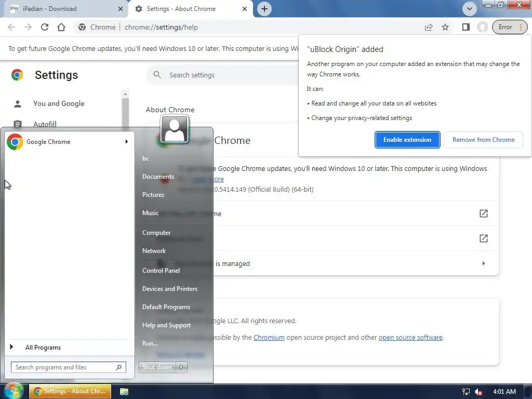Screen dimensions: 532x399
Task: Open the bc user folder
Action: (145, 158)
